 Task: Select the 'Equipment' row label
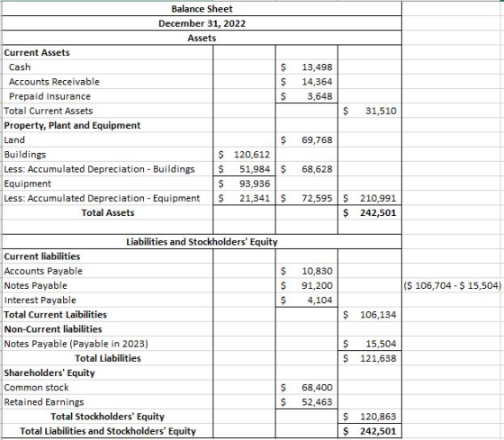(28, 184)
